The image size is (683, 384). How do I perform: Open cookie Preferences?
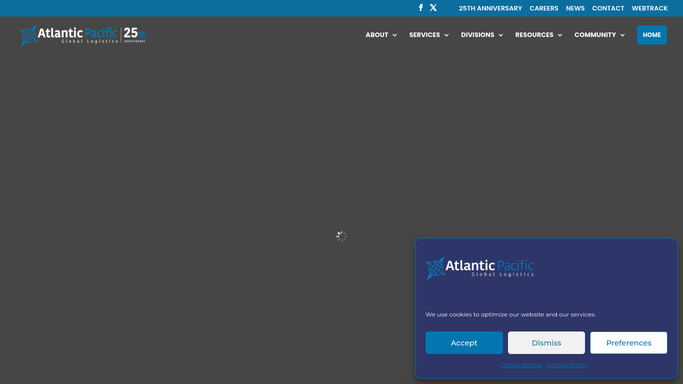click(629, 343)
